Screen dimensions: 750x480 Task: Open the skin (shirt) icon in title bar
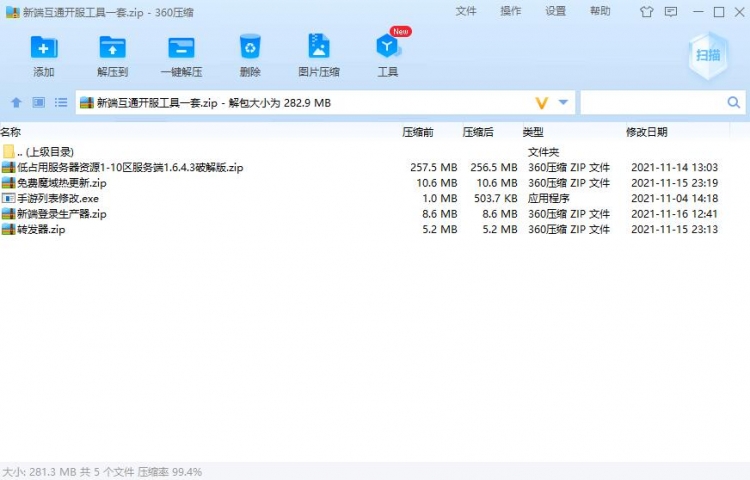646,11
